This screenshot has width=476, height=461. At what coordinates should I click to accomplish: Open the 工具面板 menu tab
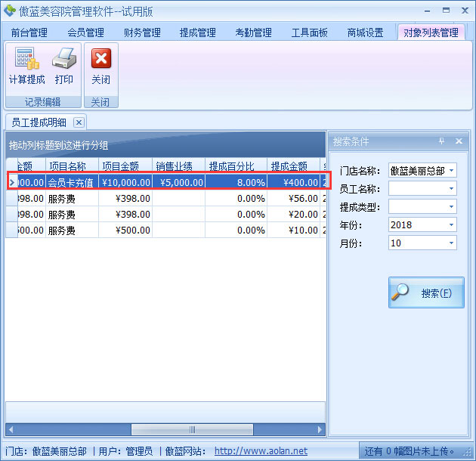(309, 32)
